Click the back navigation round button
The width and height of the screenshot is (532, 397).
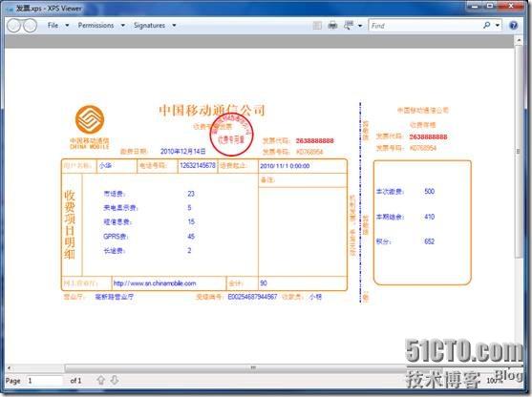tap(14, 26)
